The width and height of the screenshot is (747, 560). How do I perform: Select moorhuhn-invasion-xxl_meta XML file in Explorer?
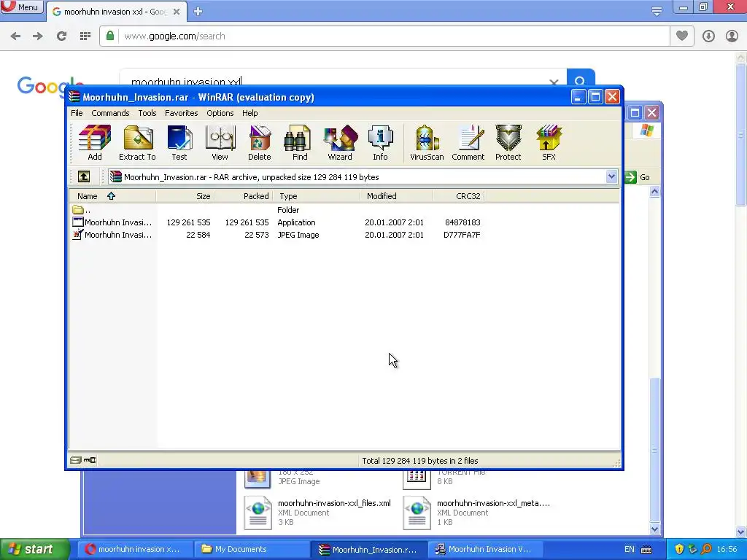point(476,513)
